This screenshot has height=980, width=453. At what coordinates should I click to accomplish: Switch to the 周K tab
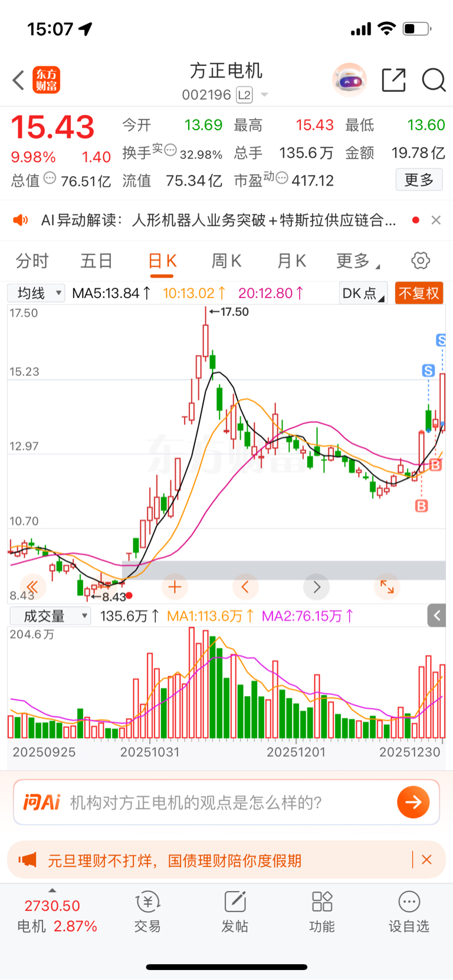point(226,260)
